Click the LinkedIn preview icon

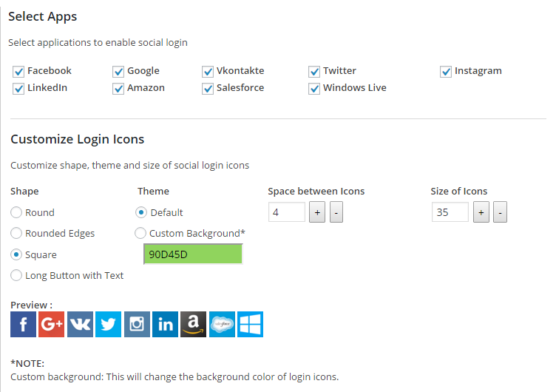[x=165, y=325]
